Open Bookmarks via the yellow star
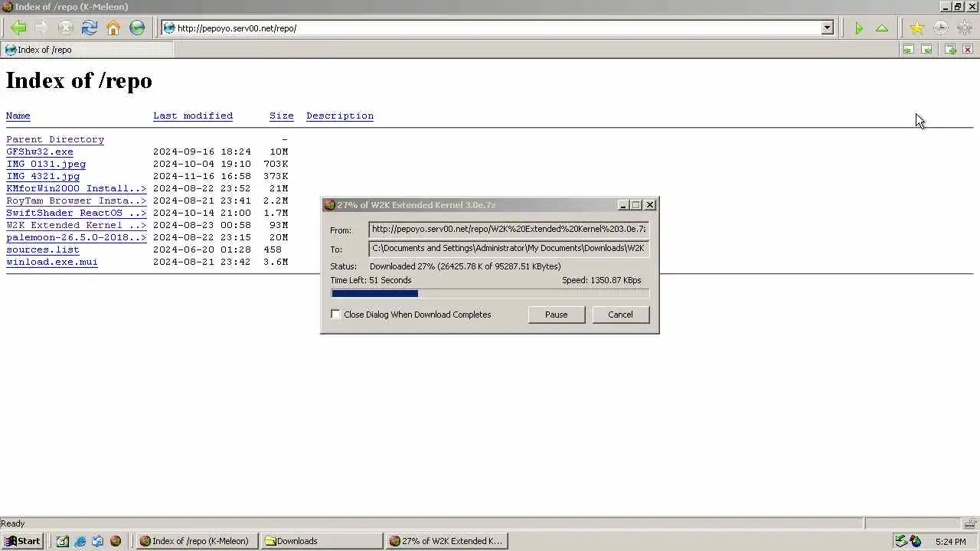980x551 pixels. [916, 28]
